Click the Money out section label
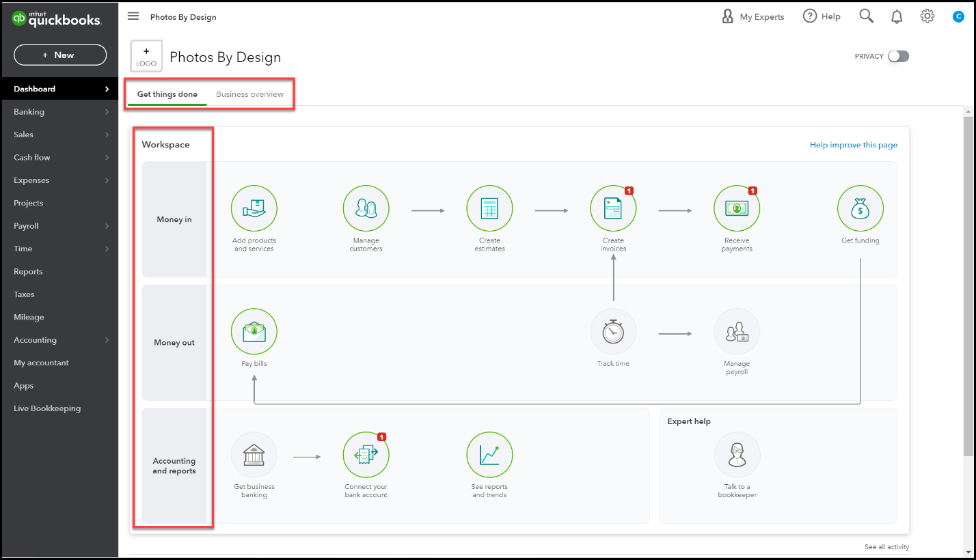This screenshot has width=976, height=560. point(174,343)
